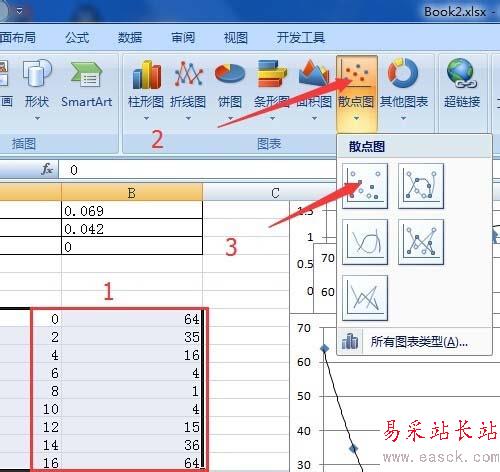Viewport: 500px width, 472px height.
Task: Click cell containing 0.069
Action: pyautogui.click(x=132, y=210)
